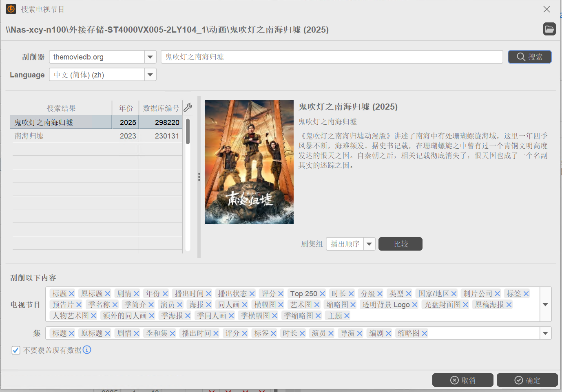Image resolution: width=562 pixels, height=392 pixels.
Task: Open the Language dropdown arrow
Action: point(150,75)
